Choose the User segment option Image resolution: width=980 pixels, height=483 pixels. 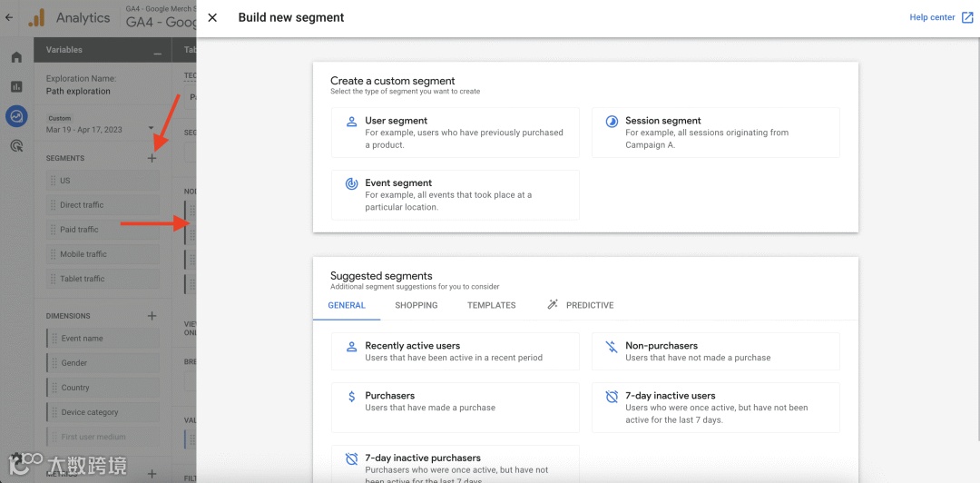[x=455, y=133]
